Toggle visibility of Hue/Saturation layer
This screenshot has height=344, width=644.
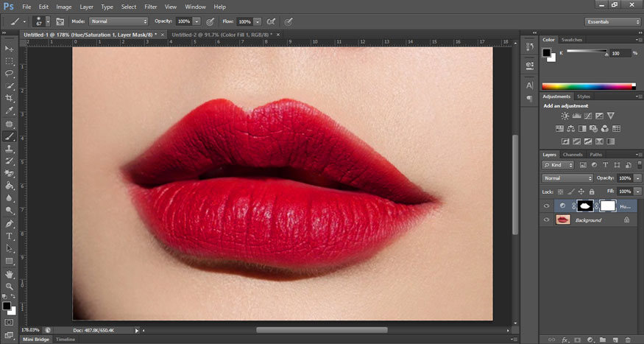point(546,206)
